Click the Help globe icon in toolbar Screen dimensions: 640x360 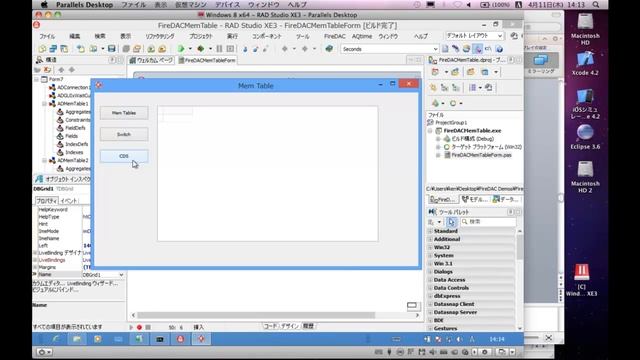pos(499,49)
